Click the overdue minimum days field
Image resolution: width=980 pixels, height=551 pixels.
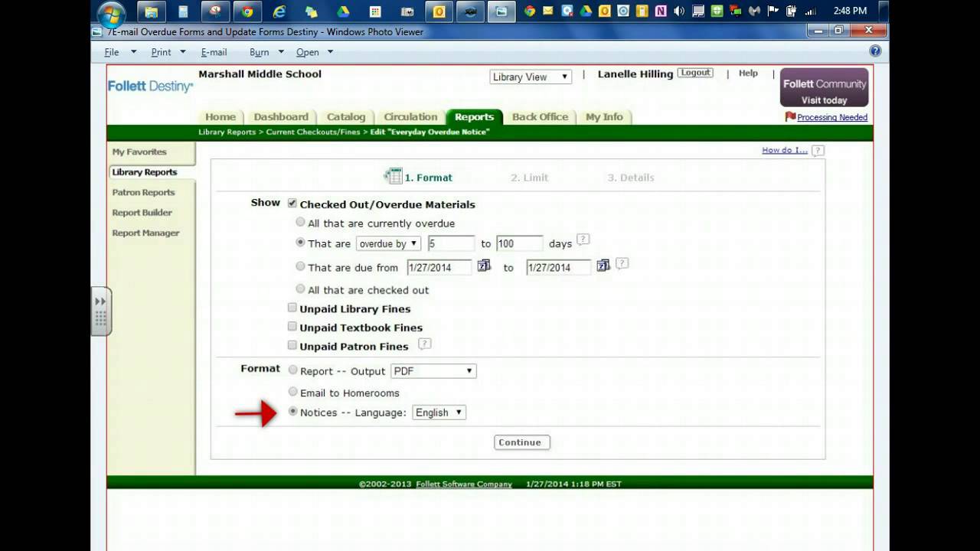coord(451,243)
